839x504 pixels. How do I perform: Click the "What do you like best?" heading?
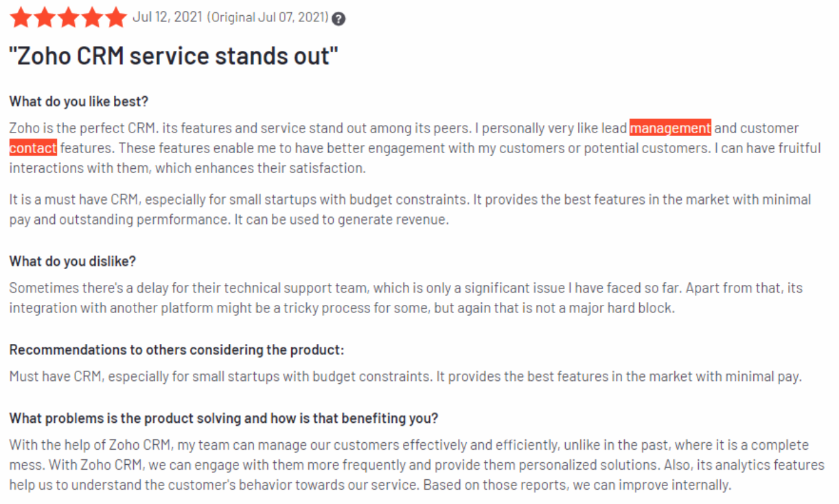coord(79,101)
